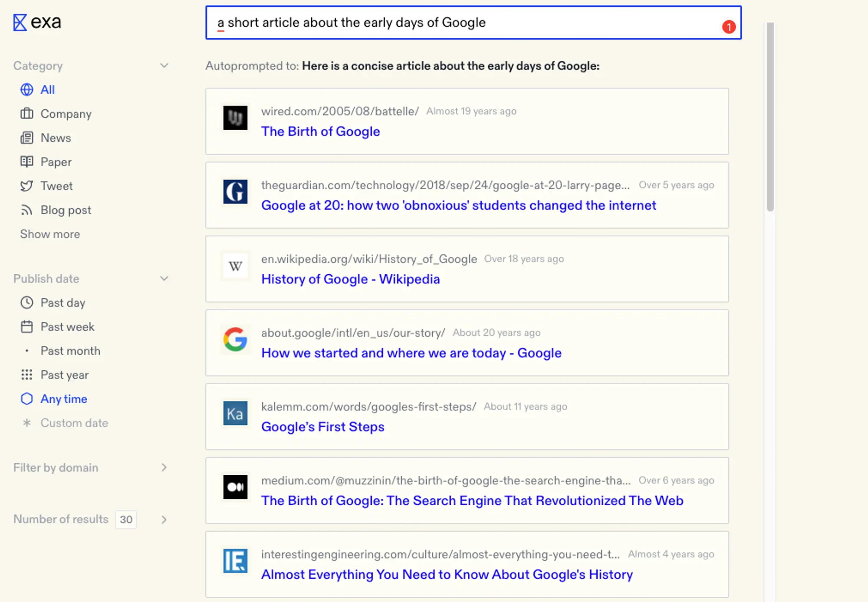Select the Blog post RSS icon
868x602 pixels.
click(26, 210)
